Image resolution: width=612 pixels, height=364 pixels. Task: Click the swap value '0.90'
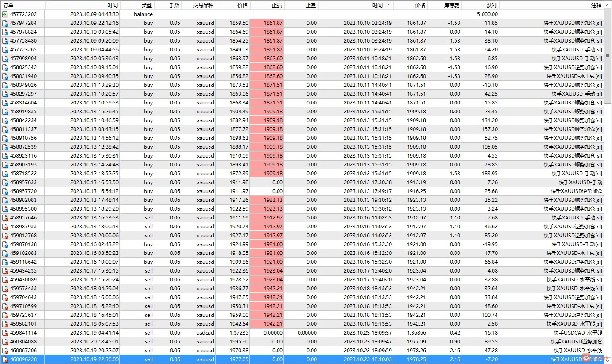pyautogui.click(x=455, y=342)
